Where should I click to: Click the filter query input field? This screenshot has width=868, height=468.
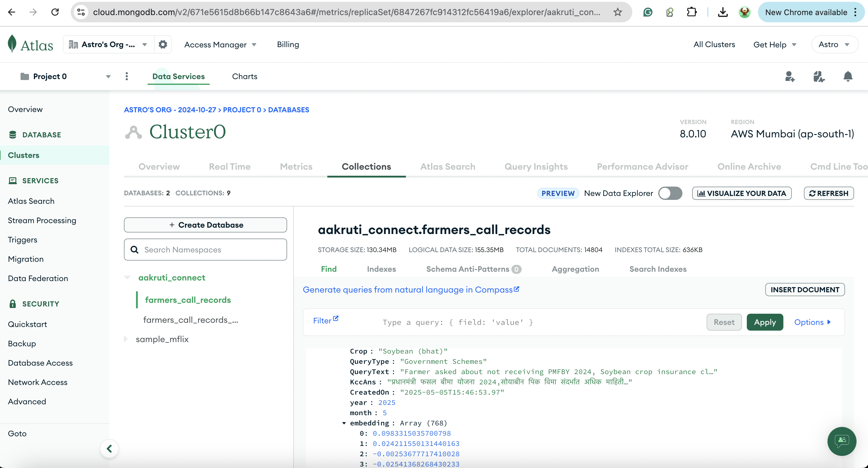pos(539,322)
